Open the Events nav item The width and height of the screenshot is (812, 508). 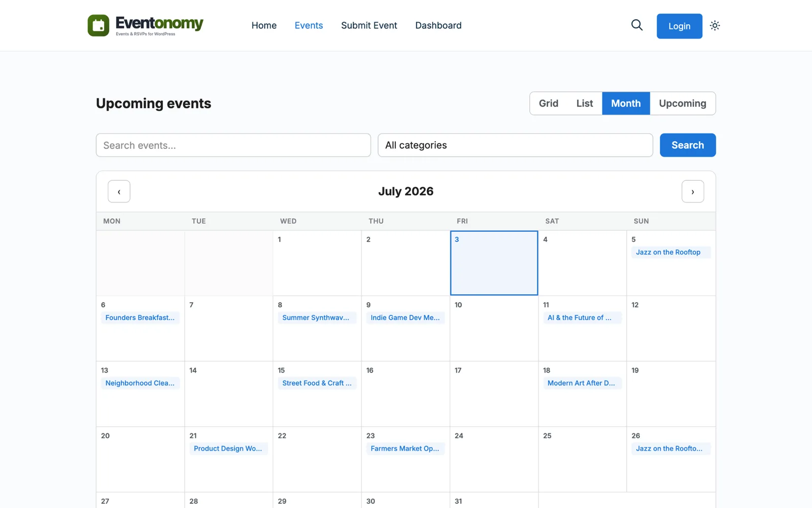(309, 25)
